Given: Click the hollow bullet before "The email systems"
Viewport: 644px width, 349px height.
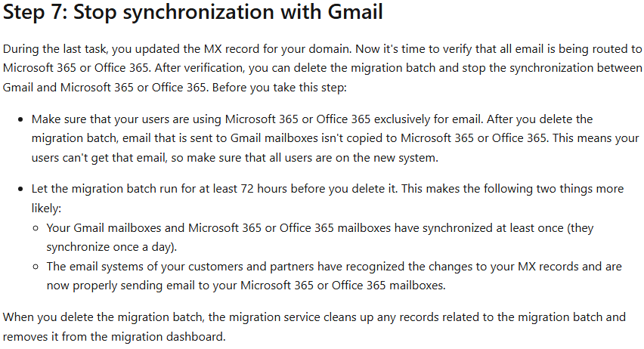Looking at the screenshot, I should pos(36,267).
